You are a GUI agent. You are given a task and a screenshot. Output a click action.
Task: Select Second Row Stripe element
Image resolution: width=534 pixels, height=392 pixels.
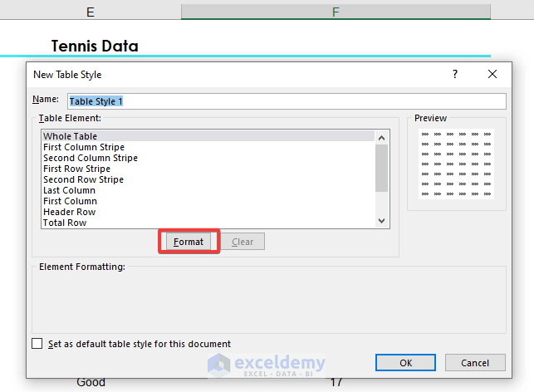pos(208,179)
